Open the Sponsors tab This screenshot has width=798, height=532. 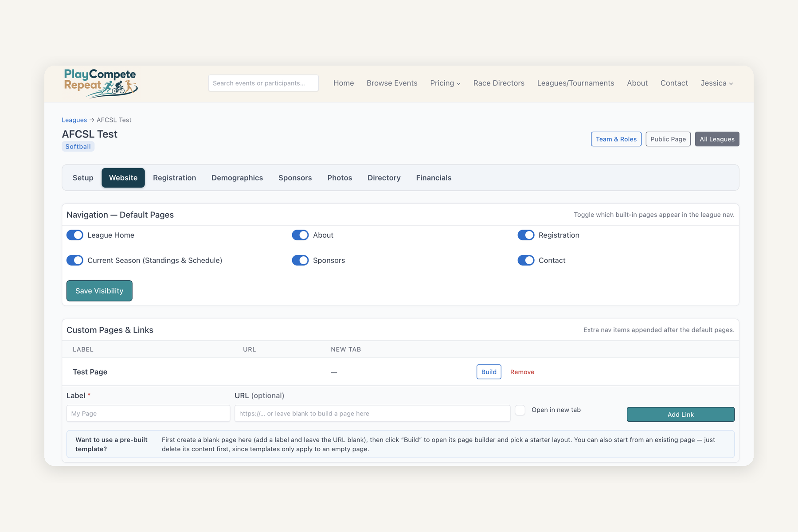pyautogui.click(x=295, y=178)
